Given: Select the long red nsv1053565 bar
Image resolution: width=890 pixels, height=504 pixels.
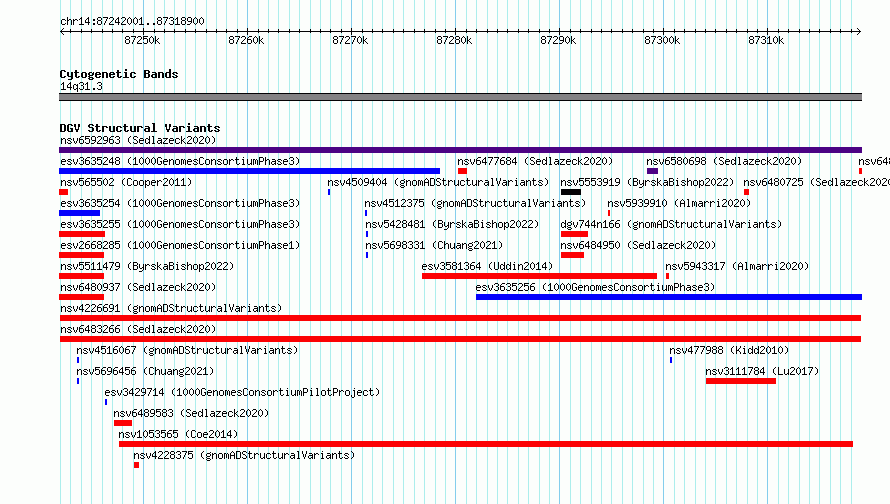Looking at the screenshot, I should [486, 444].
